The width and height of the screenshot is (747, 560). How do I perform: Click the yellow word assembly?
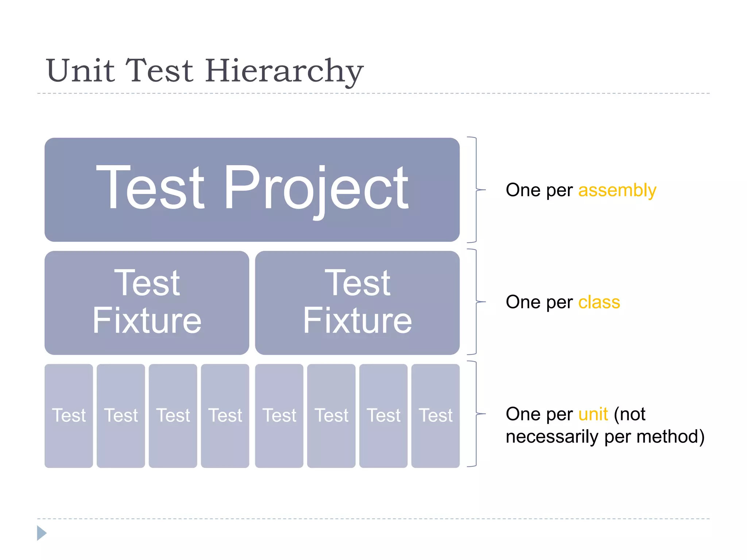[x=617, y=190]
